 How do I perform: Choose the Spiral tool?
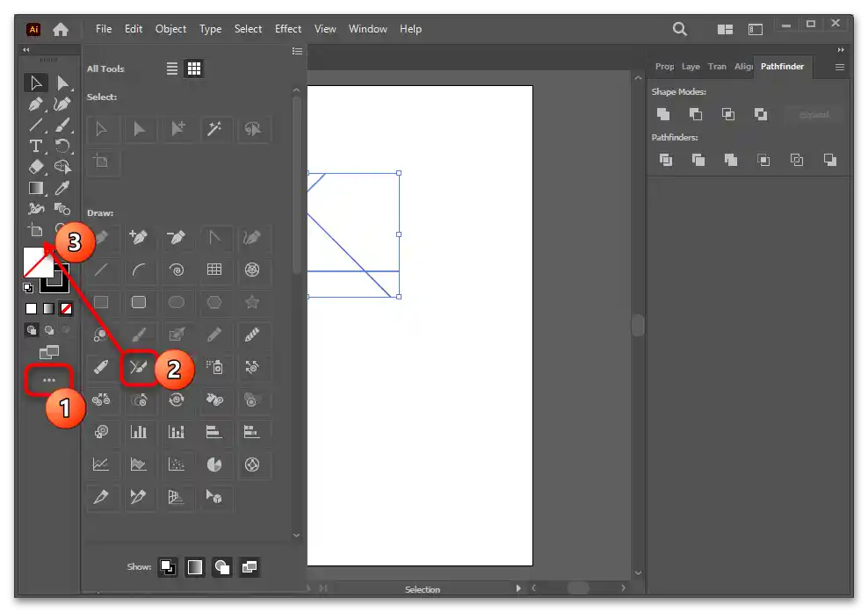[177, 270]
